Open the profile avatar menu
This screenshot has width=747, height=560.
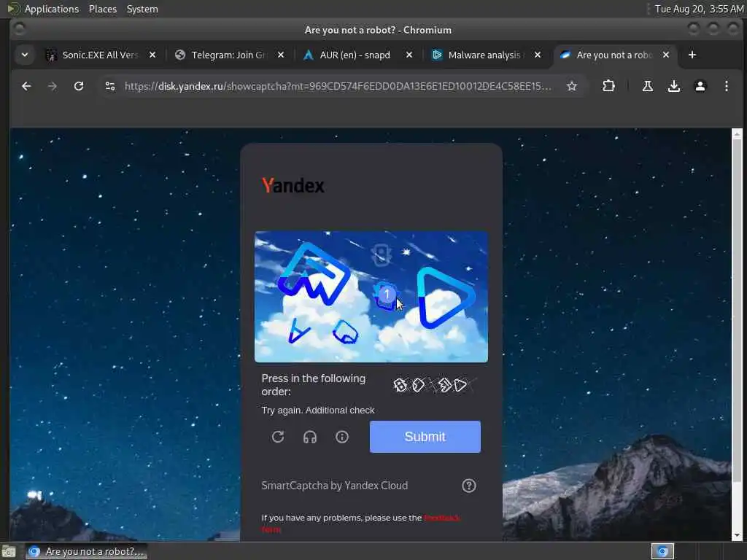[x=700, y=86]
